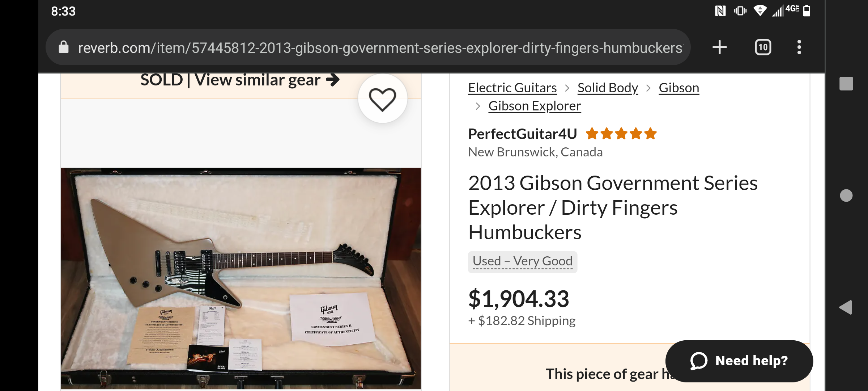Click the seller's five-star rating
The width and height of the screenshot is (868, 391).
pyautogui.click(x=621, y=134)
